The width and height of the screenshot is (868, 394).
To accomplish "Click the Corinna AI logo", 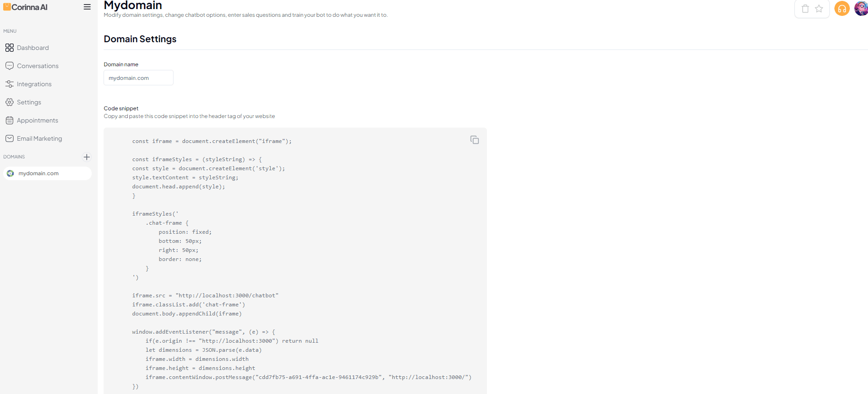I will (x=25, y=7).
